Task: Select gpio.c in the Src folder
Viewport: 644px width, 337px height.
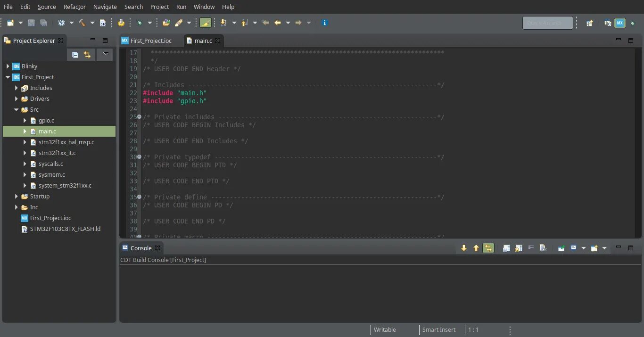Action: pyautogui.click(x=46, y=121)
